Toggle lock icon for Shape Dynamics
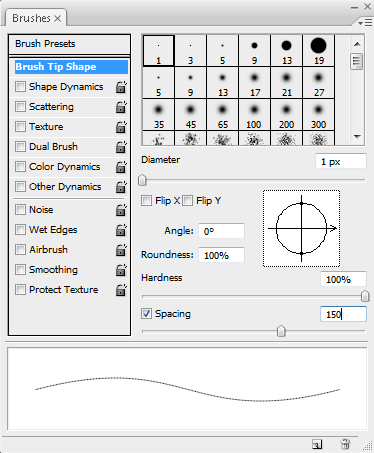 pyautogui.click(x=121, y=87)
